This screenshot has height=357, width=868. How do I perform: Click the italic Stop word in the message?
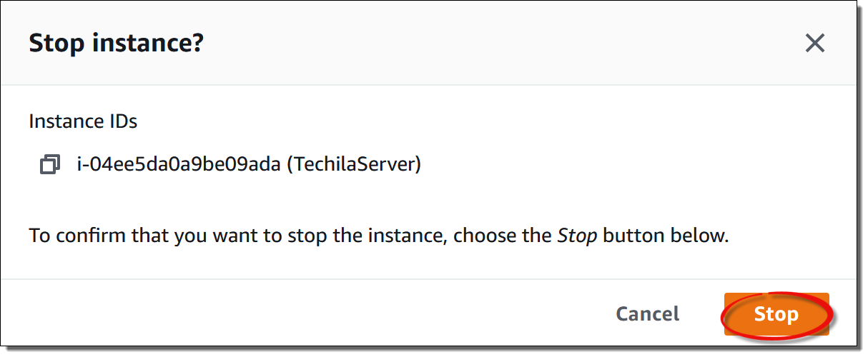[576, 236]
